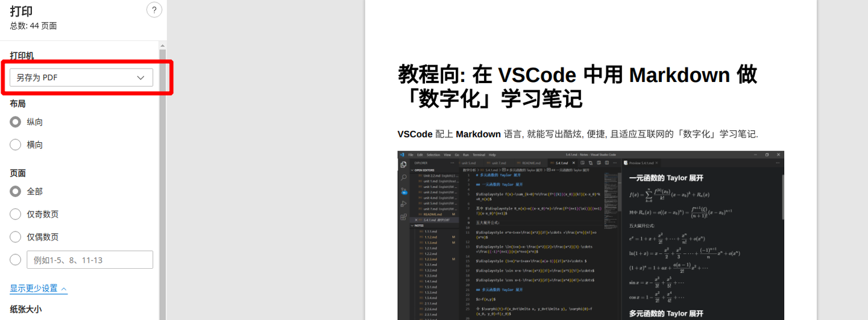Open the print dialog help question-mark icon
This screenshot has height=320, width=868.
[154, 10]
